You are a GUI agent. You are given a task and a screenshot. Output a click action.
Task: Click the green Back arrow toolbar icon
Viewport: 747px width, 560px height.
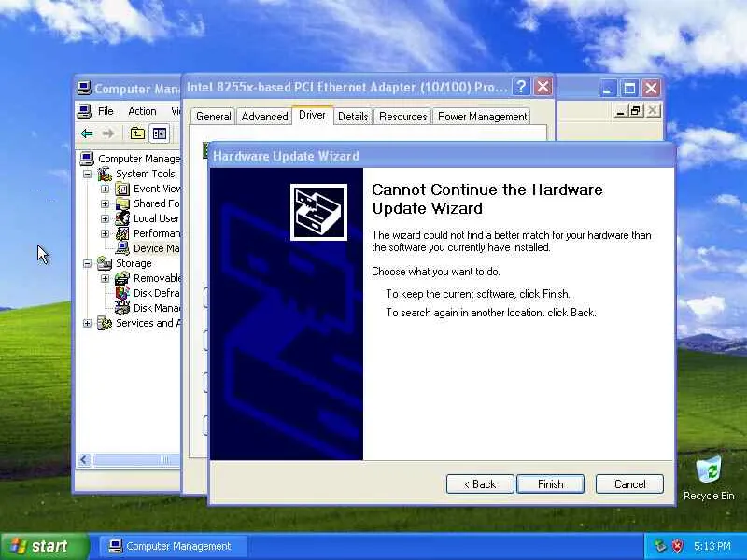click(87, 133)
